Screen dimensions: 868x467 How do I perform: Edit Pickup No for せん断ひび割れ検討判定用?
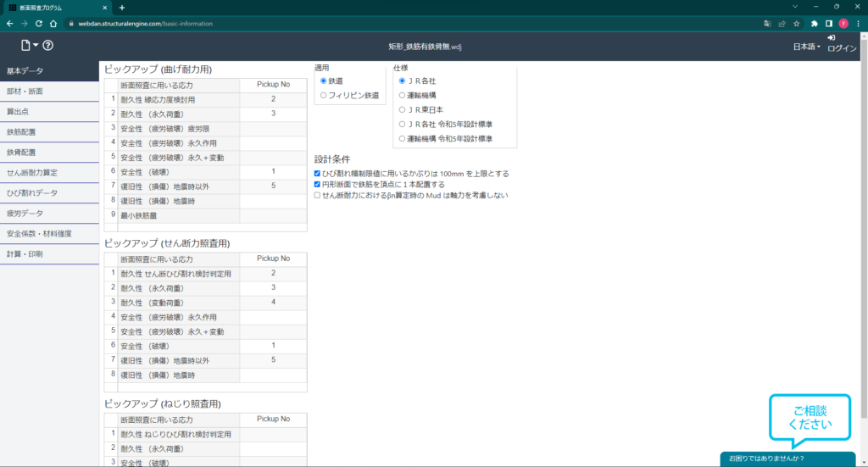pos(274,274)
